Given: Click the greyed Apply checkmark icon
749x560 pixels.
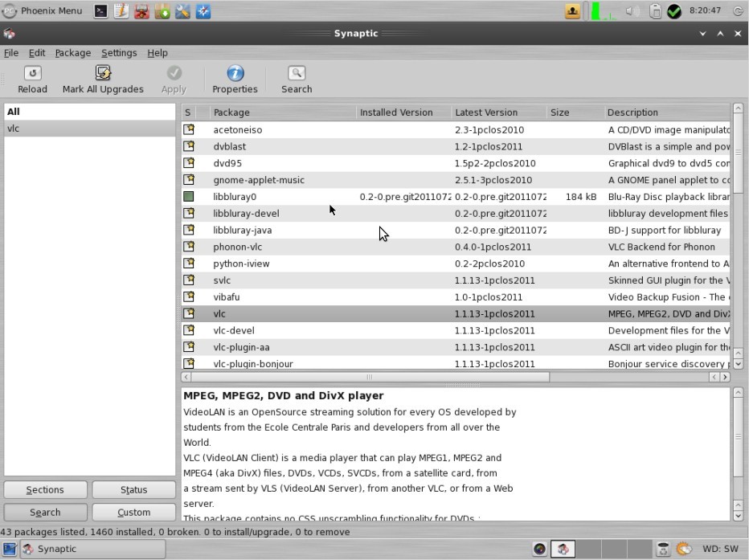Looking at the screenshot, I should 174,73.
